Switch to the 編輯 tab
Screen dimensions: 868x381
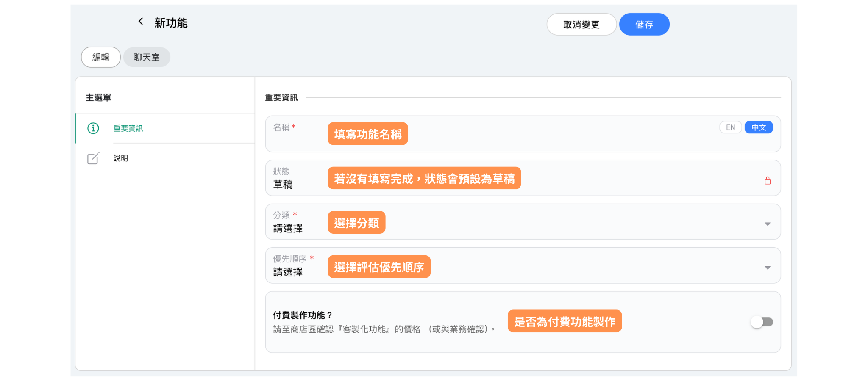point(101,57)
